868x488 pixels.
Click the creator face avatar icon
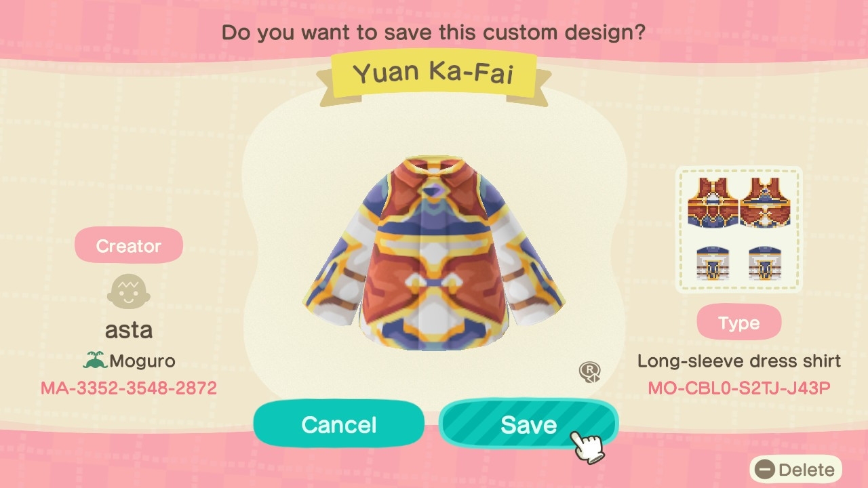coord(129,291)
